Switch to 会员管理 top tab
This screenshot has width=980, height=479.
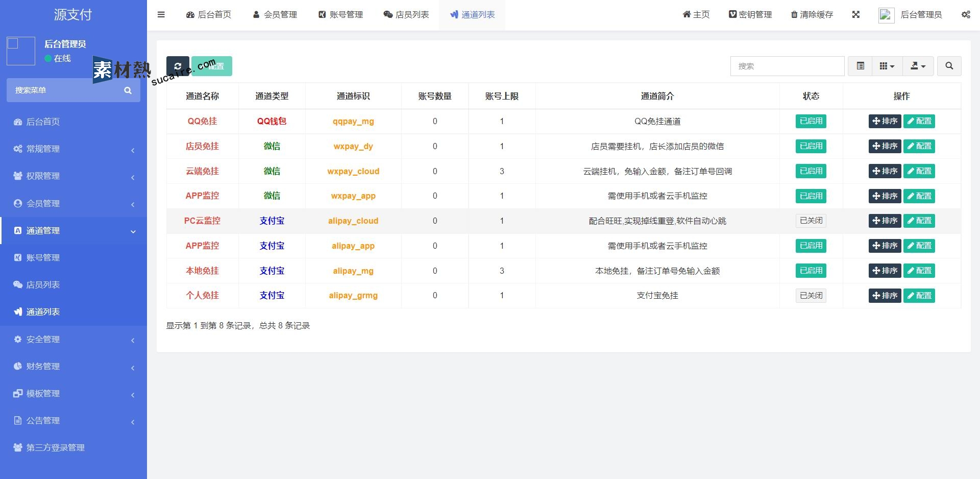(275, 15)
